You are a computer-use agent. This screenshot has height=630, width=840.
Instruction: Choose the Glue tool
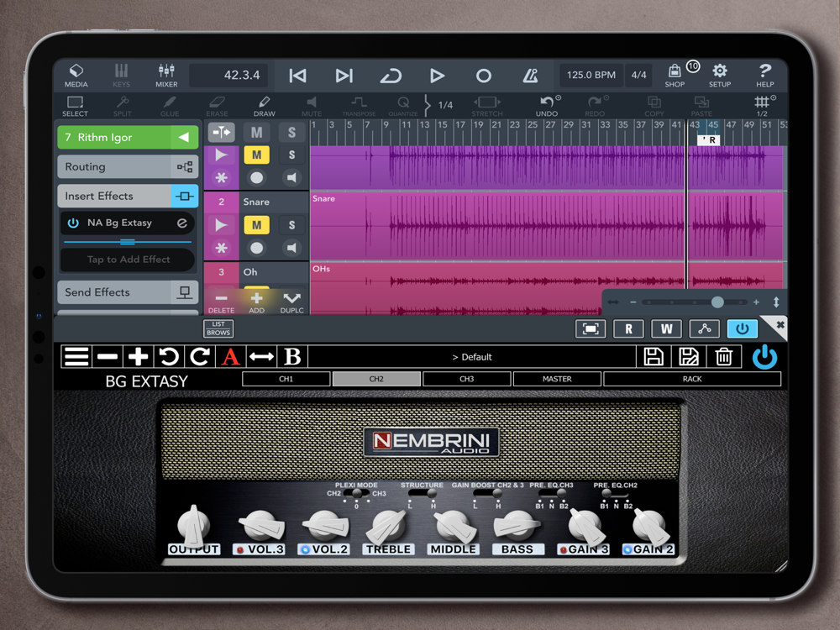click(x=170, y=106)
